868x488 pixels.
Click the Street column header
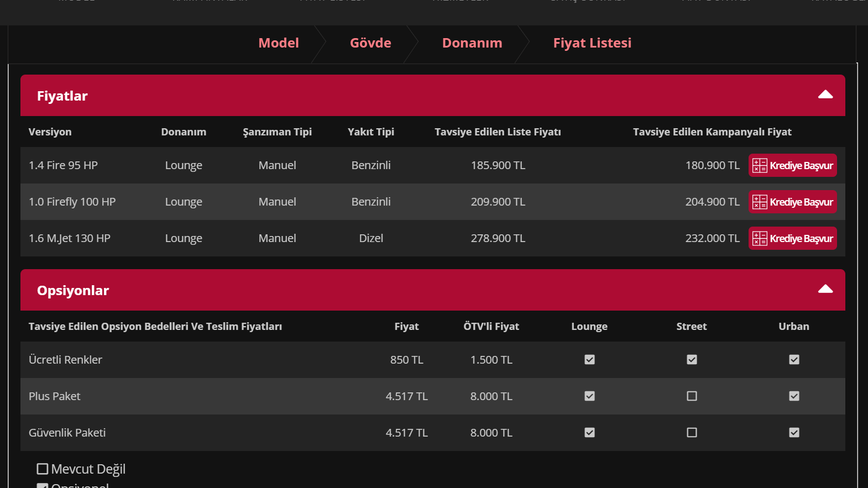tap(692, 327)
